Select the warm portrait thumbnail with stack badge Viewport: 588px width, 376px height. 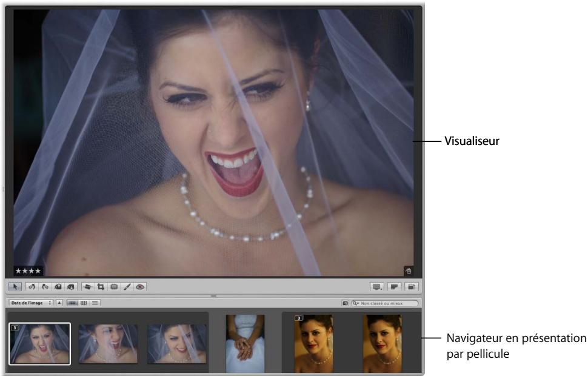click(313, 343)
